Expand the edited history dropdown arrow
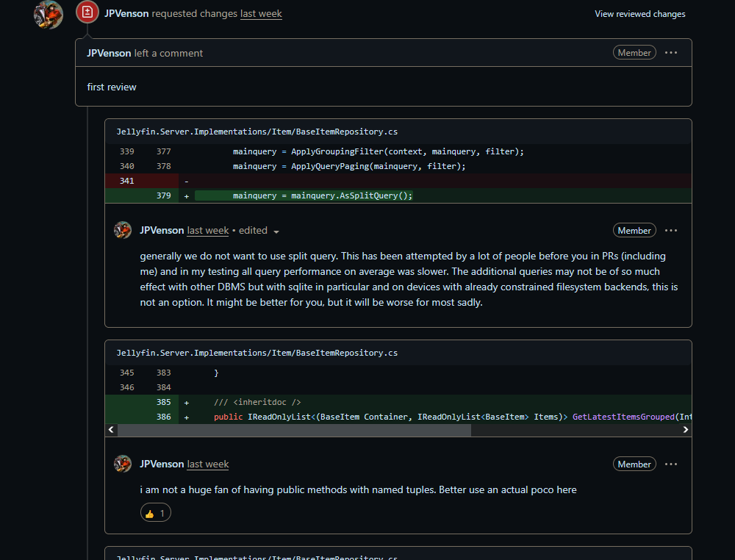 click(x=276, y=231)
